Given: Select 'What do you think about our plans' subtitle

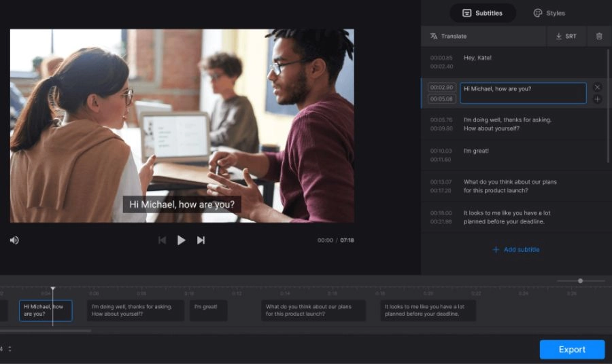Looking at the screenshot, I should pyautogui.click(x=513, y=186).
